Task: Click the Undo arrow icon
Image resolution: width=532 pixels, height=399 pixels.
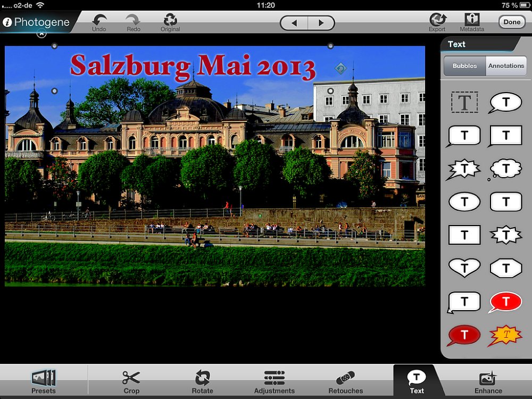Action: point(99,20)
